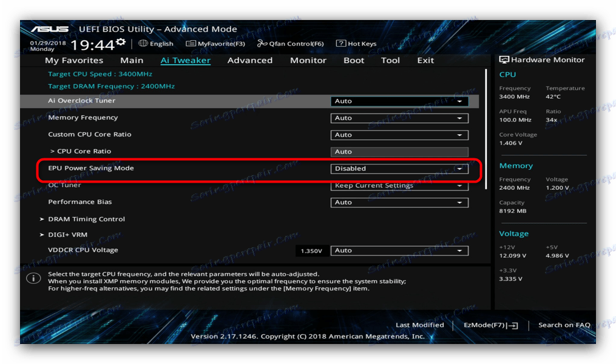
Task: Click the VDDCR CPU Voltage label
Action: [x=83, y=250]
